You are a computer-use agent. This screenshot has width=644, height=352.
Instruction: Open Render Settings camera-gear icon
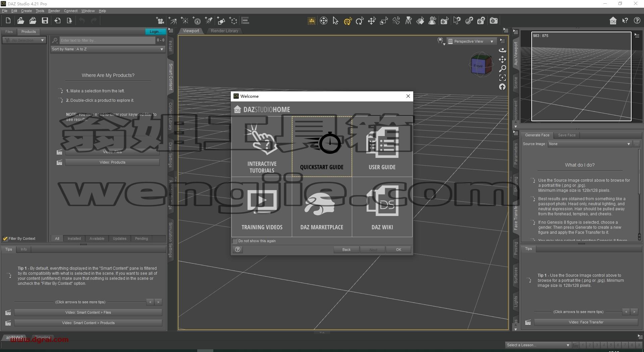(x=481, y=21)
